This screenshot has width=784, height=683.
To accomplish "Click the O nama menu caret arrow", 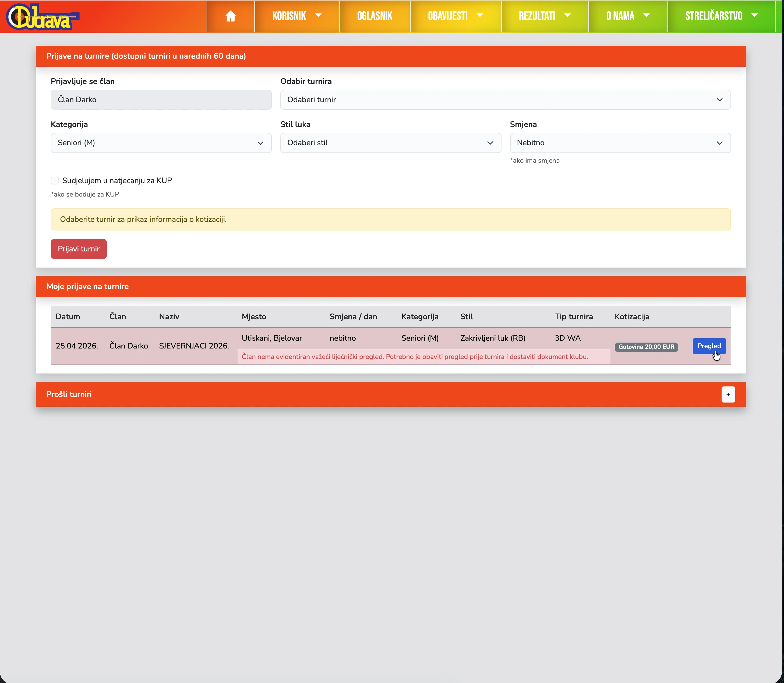I will tap(646, 15).
